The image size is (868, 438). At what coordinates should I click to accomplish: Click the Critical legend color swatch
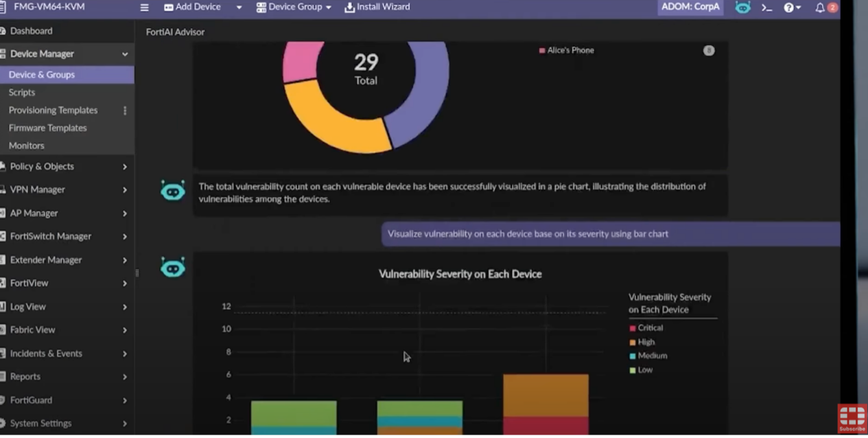[x=633, y=328]
